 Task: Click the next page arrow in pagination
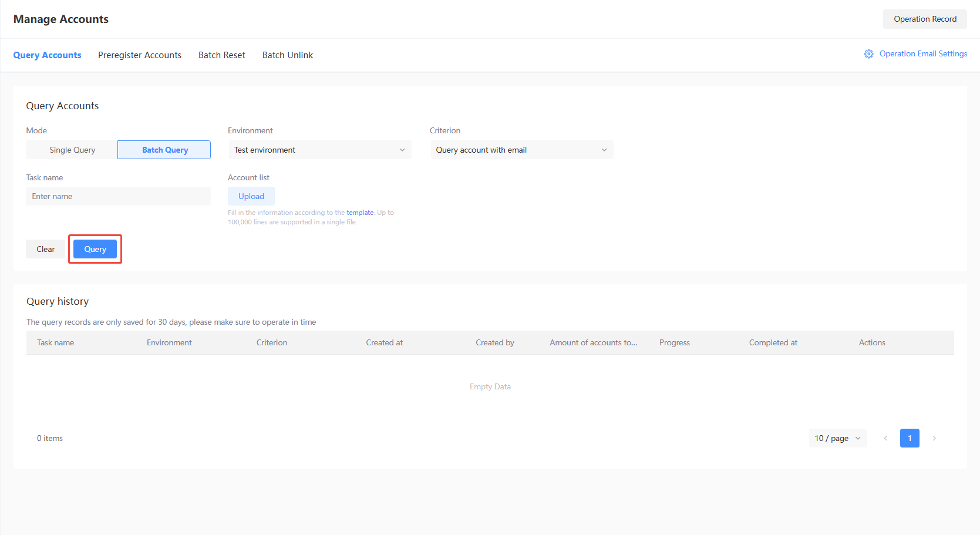(x=934, y=438)
